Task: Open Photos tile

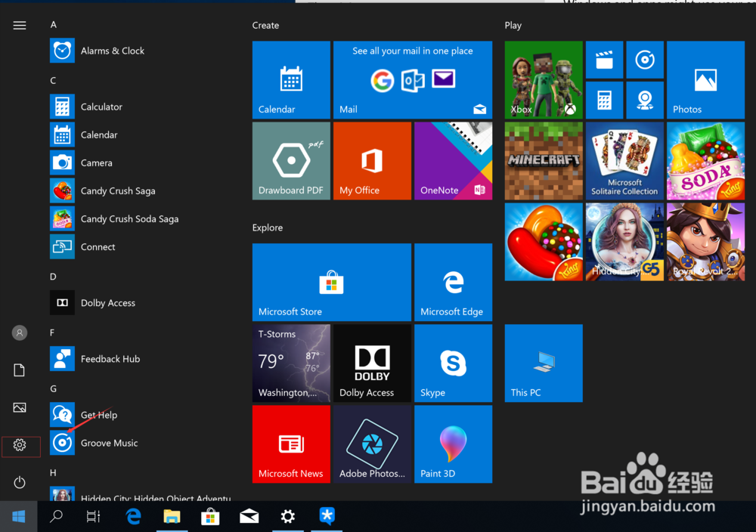Action: coord(706,80)
